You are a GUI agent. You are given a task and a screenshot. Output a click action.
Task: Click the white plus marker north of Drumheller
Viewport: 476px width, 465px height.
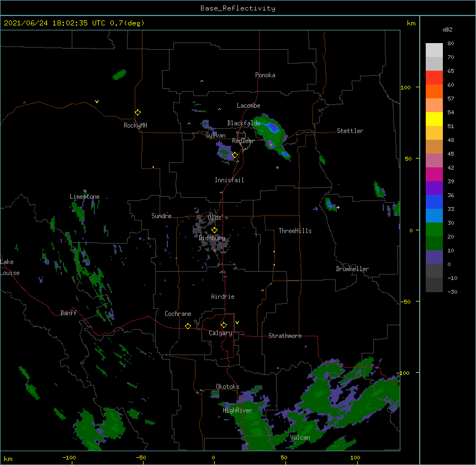338,207
